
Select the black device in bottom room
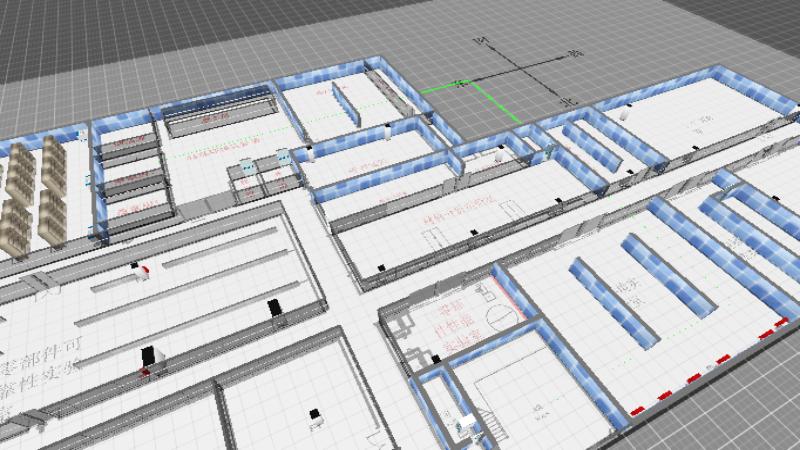(314, 413)
